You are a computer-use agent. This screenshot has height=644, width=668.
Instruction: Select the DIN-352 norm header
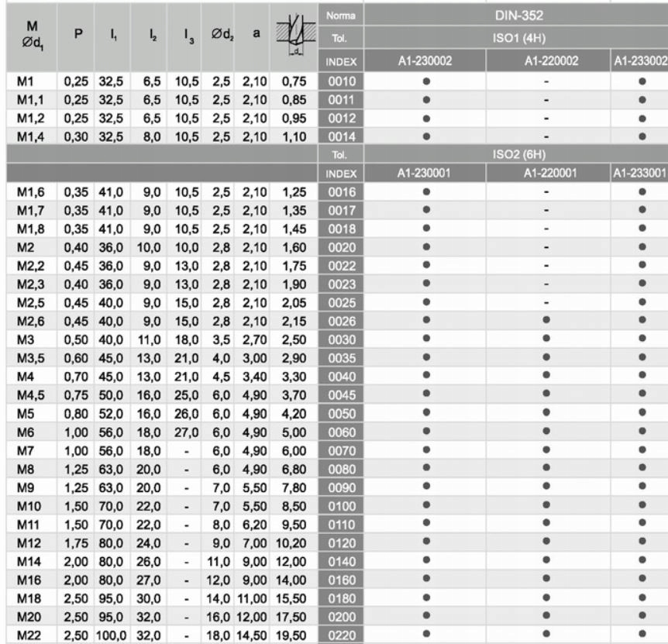pyautogui.click(x=518, y=15)
